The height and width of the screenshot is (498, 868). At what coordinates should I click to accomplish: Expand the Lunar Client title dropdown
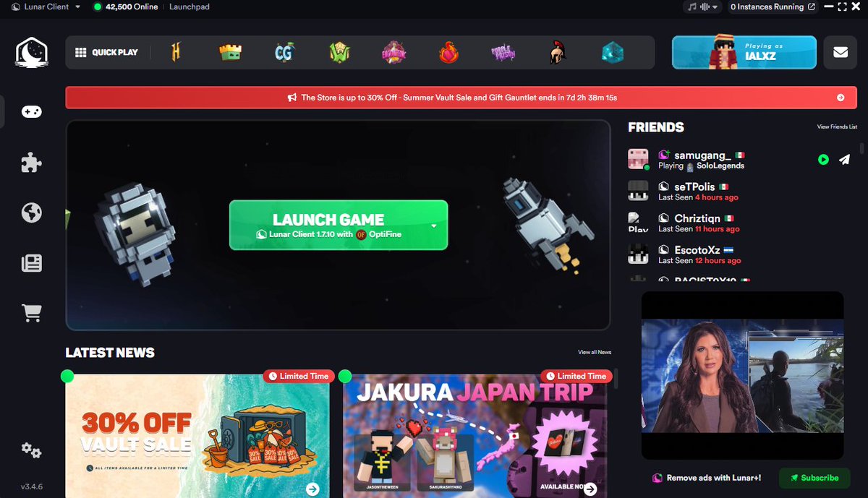pos(77,7)
